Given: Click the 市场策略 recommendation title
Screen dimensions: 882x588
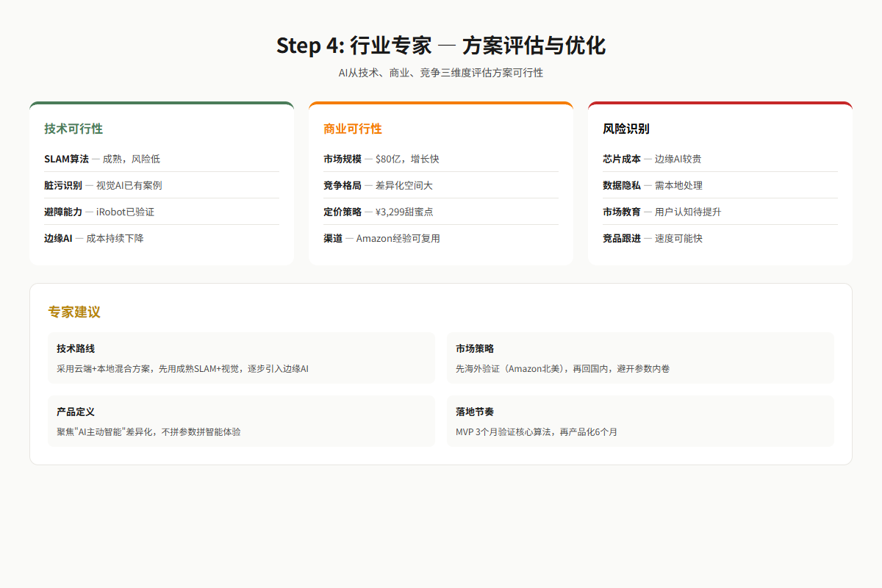Looking at the screenshot, I should (475, 348).
